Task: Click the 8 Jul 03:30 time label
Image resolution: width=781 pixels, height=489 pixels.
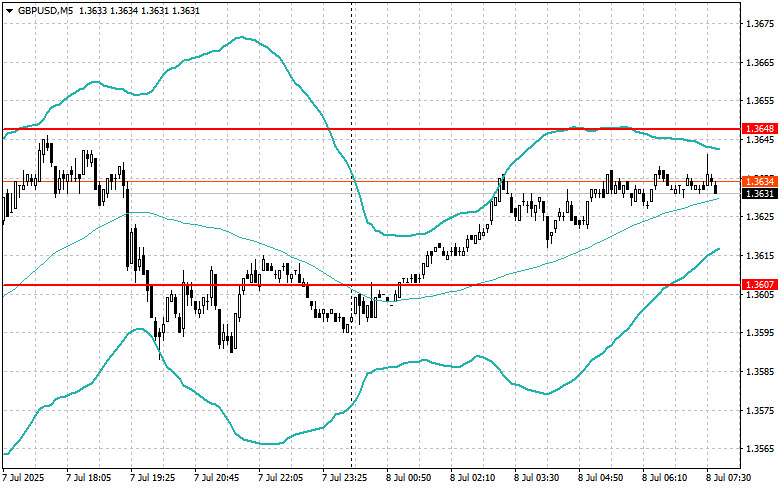Action: pyautogui.click(x=536, y=478)
